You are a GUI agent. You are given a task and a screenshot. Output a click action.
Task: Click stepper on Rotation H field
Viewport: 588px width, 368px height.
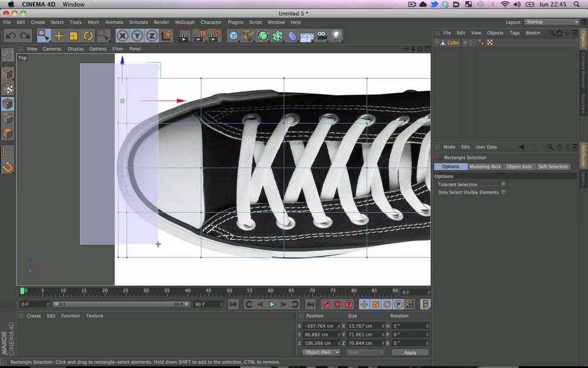click(x=427, y=326)
